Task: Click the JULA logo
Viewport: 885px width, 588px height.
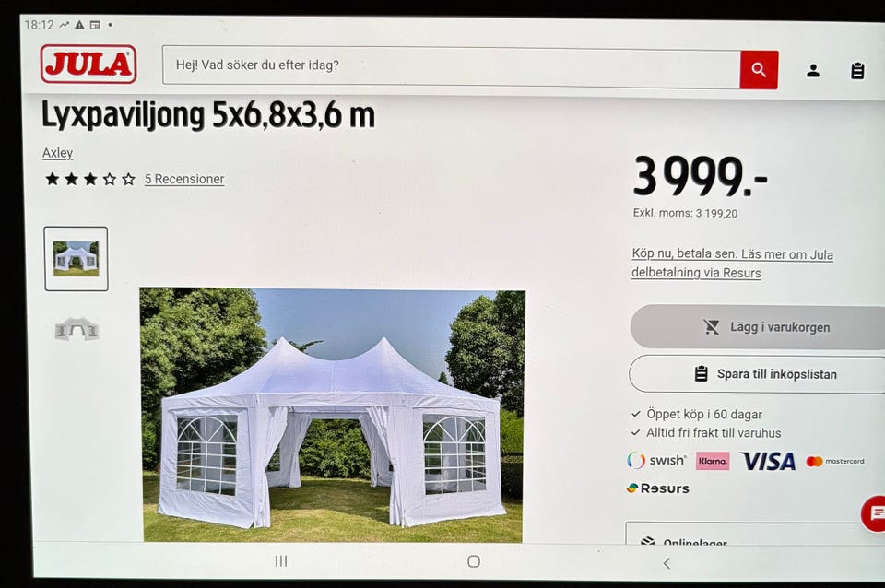Action: pos(88,65)
